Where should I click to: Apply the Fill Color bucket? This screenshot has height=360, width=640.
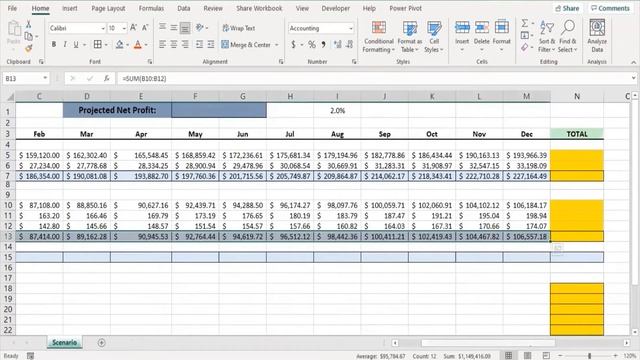(x=119, y=44)
